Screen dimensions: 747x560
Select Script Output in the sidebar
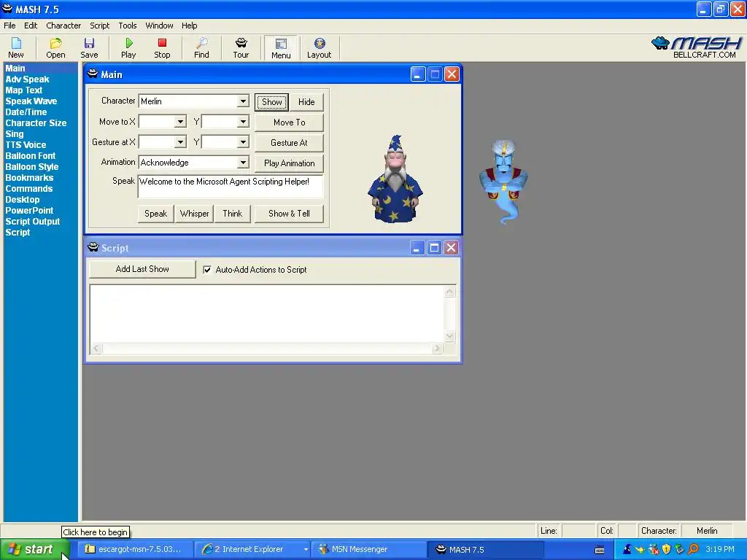tap(32, 222)
